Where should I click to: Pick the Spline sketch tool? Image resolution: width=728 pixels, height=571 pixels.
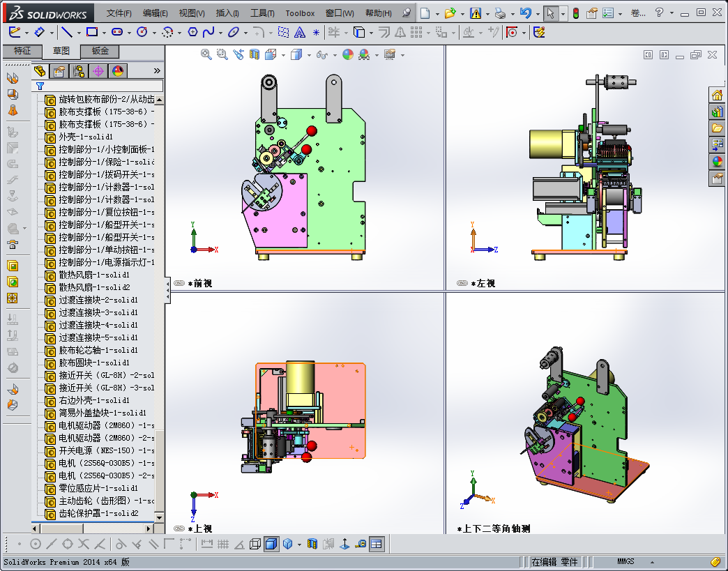[208, 32]
